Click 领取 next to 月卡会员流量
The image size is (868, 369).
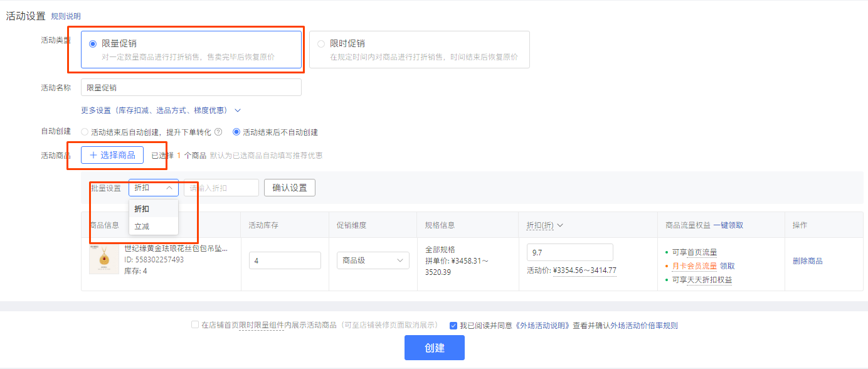coord(727,266)
